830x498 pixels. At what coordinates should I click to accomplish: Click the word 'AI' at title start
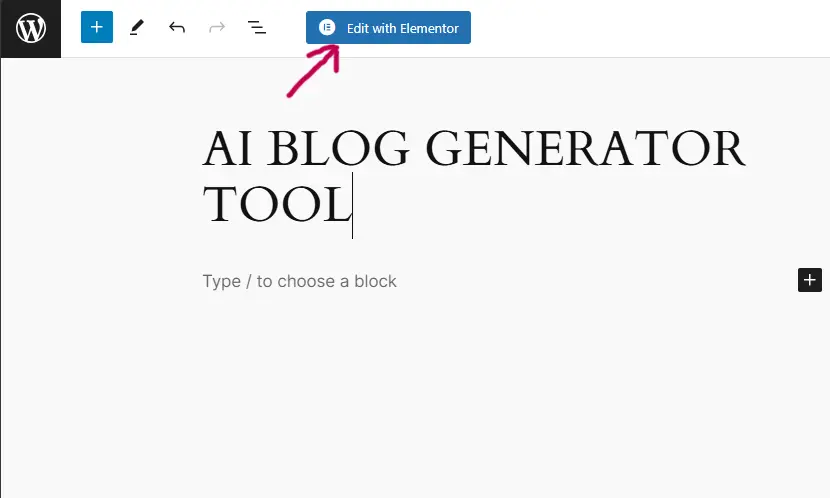[228, 150]
